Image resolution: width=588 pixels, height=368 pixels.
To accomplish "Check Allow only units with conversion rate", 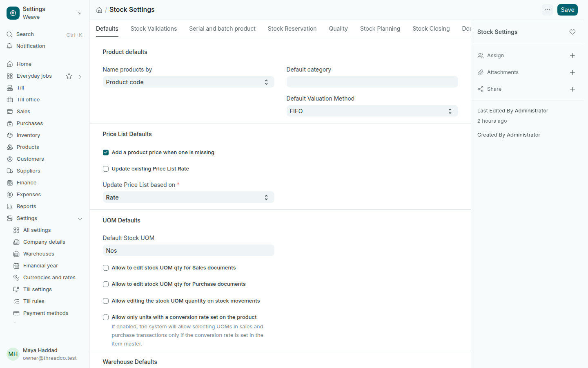I will (106, 317).
